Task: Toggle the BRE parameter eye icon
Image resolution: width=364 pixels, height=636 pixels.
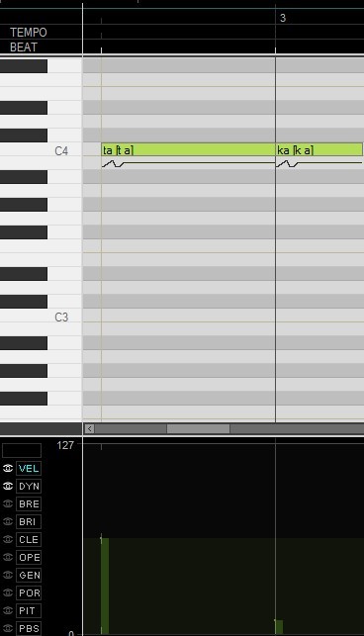Action: [x=8, y=503]
